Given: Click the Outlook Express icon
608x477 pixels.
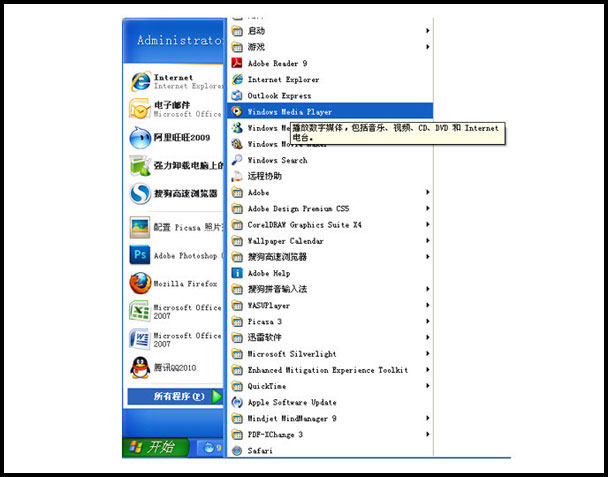Looking at the screenshot, I should [237, 95].
